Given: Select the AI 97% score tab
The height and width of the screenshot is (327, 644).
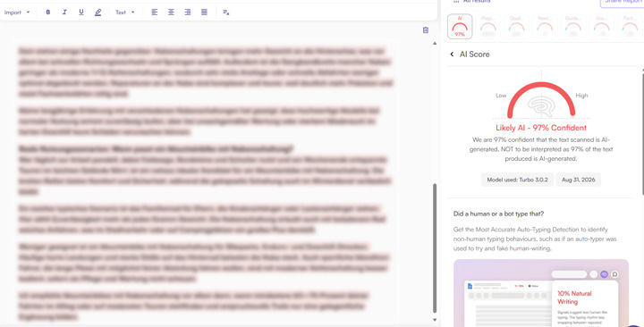Looking at the screenshot, I should pyautogui.click(x=460, y=27).
